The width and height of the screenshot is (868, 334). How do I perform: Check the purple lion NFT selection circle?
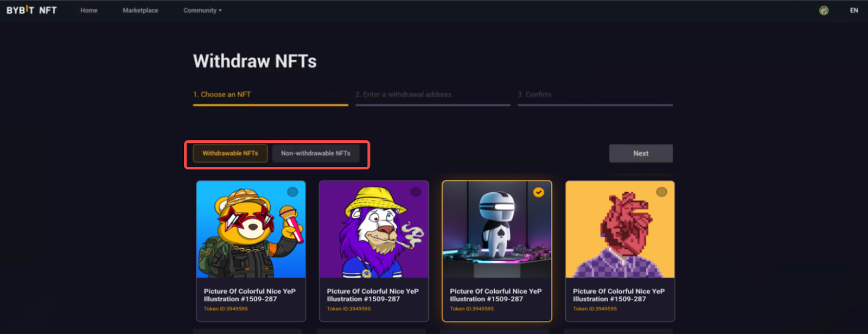tap(416, 192)
